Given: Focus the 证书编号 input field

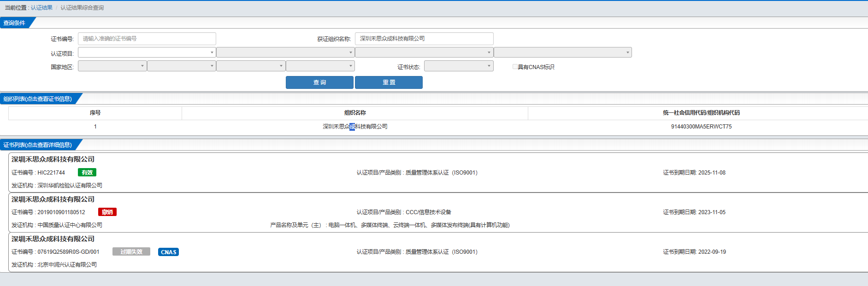Looking at the screenshot, I should click(x=147, y=39).
